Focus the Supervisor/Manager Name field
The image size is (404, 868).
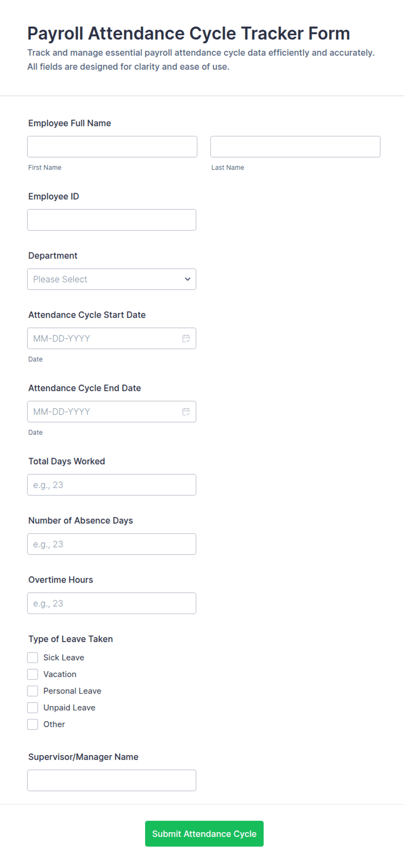coord(112,780)
